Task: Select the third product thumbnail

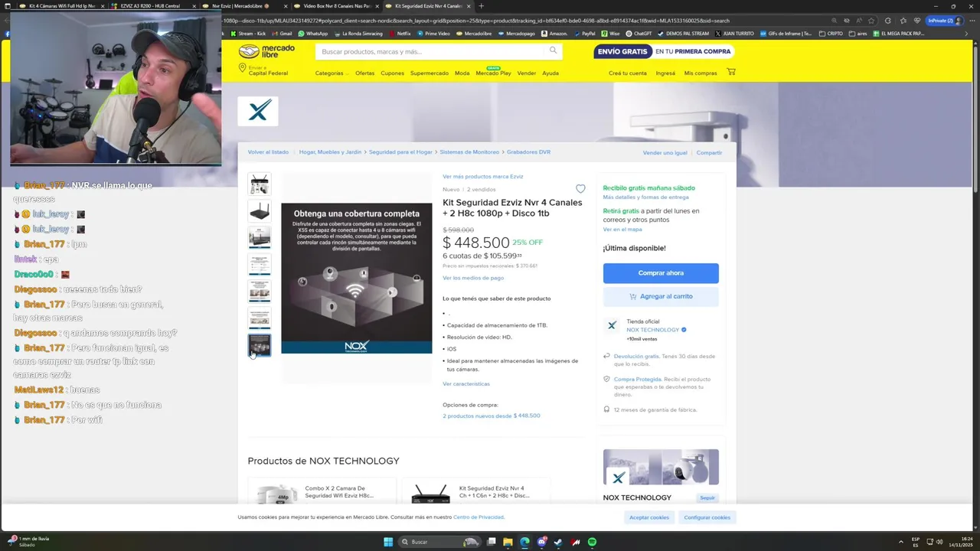Action: pyautogui.click(x=260, y=237)
